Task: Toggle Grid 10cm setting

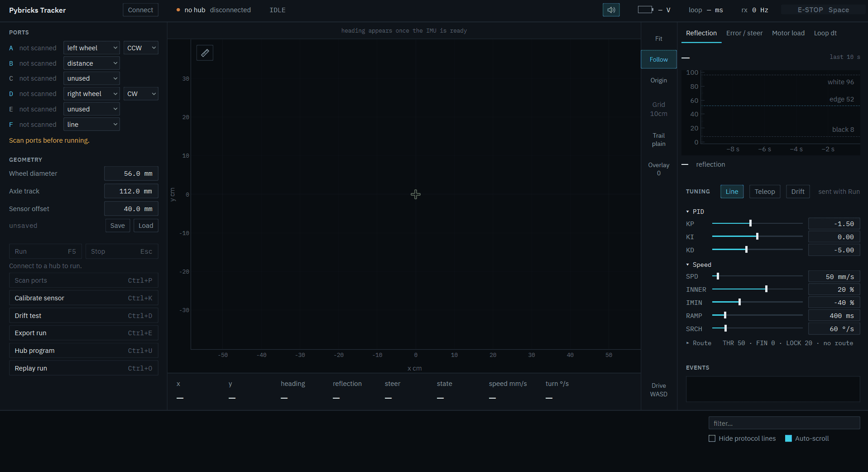Action: pyautogui.click(x=659, y=109)
